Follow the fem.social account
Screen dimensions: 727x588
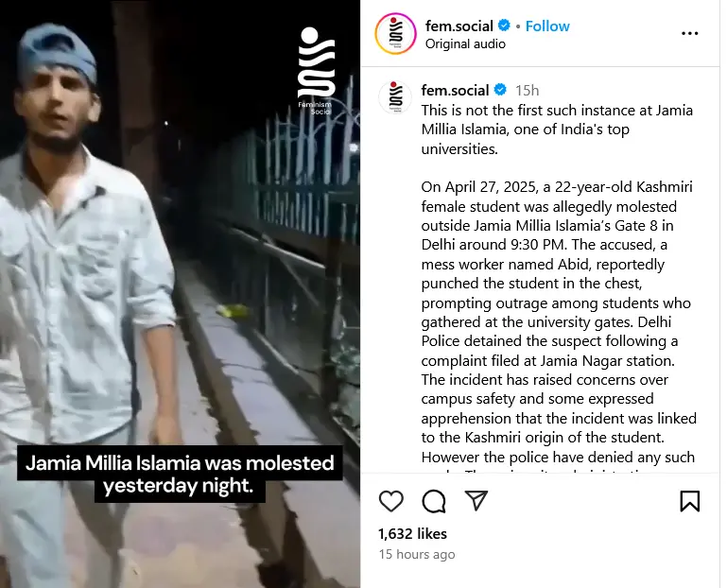click(547, 26)
